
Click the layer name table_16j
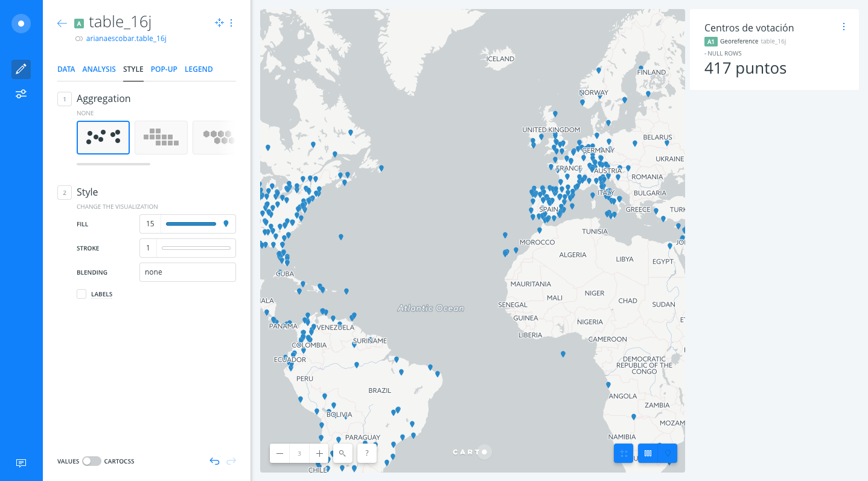120,22
